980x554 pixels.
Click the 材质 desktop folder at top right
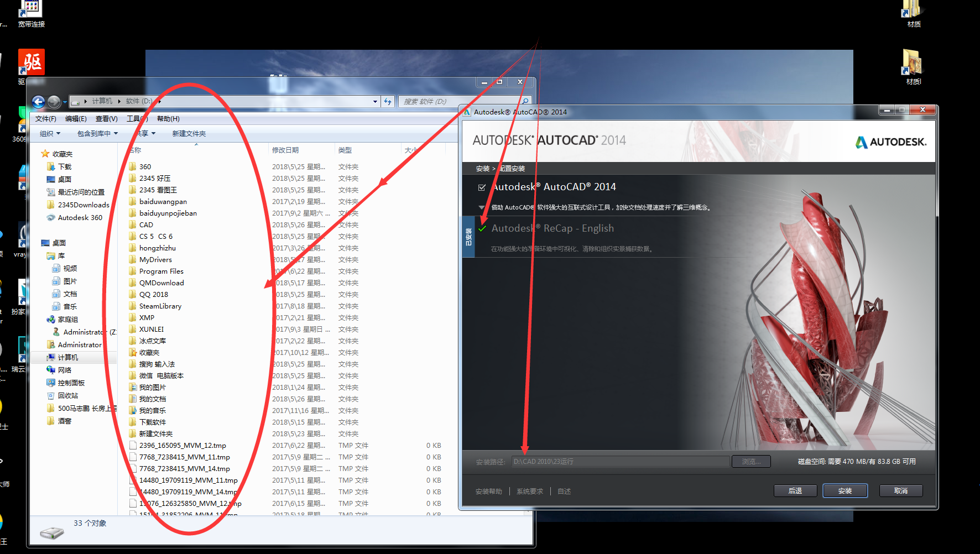pyautogui.click(x=914, y=13)
